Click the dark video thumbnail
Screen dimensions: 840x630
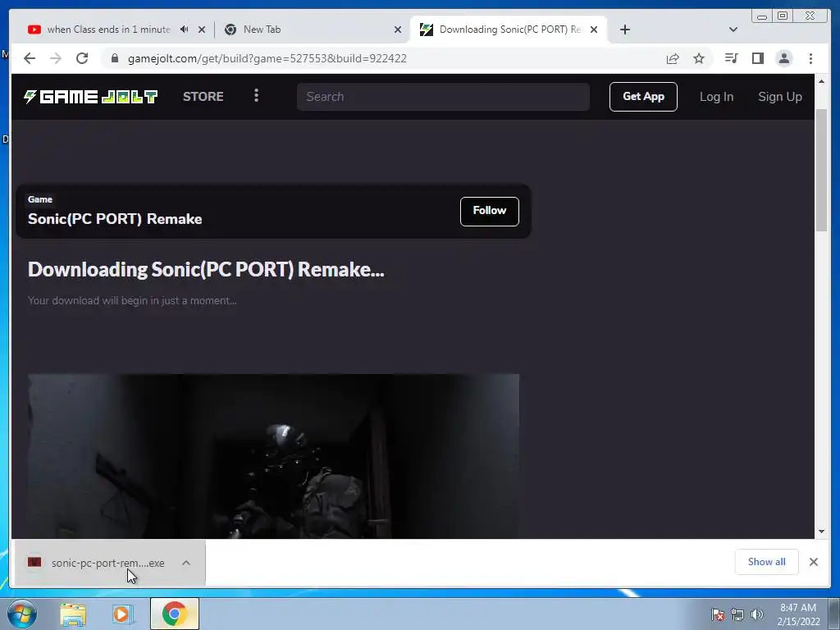pos(273,456)
